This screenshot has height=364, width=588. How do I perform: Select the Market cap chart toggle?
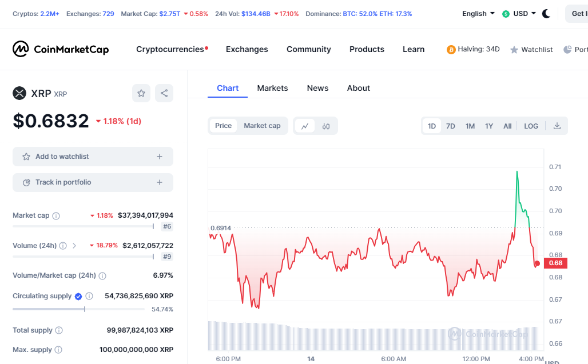point(262,126)
